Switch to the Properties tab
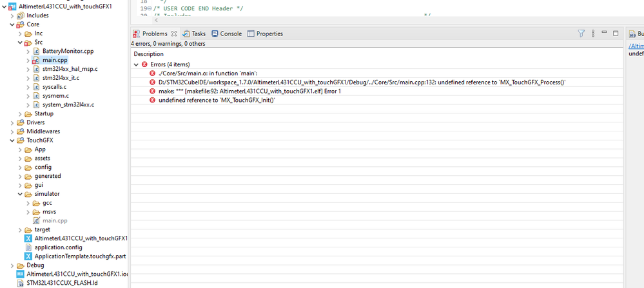Image resolution: width=644 pixels, height=288 pixels. pyautogui.click(x=266, y=34)
